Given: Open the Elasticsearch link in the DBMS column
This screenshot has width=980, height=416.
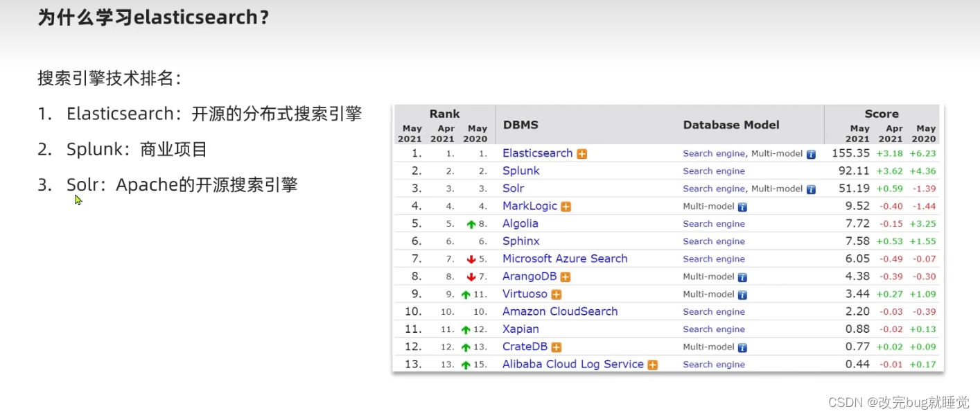Looking at the screenshot, I should point(537,153).
